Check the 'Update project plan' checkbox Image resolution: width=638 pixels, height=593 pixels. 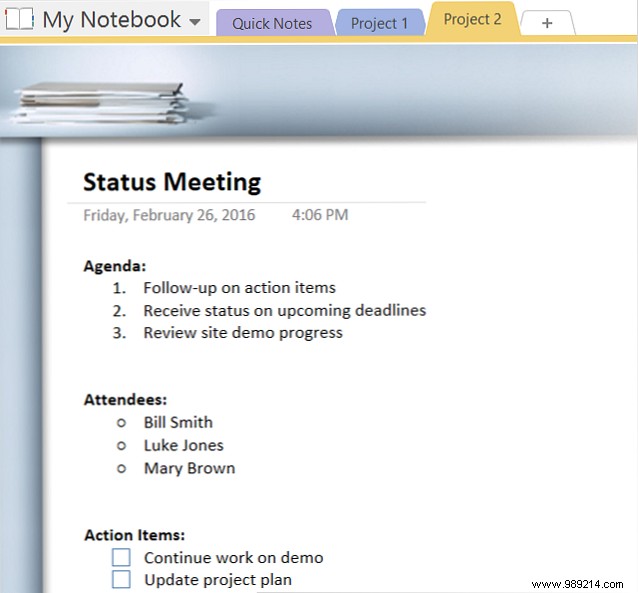click(121, 579)
